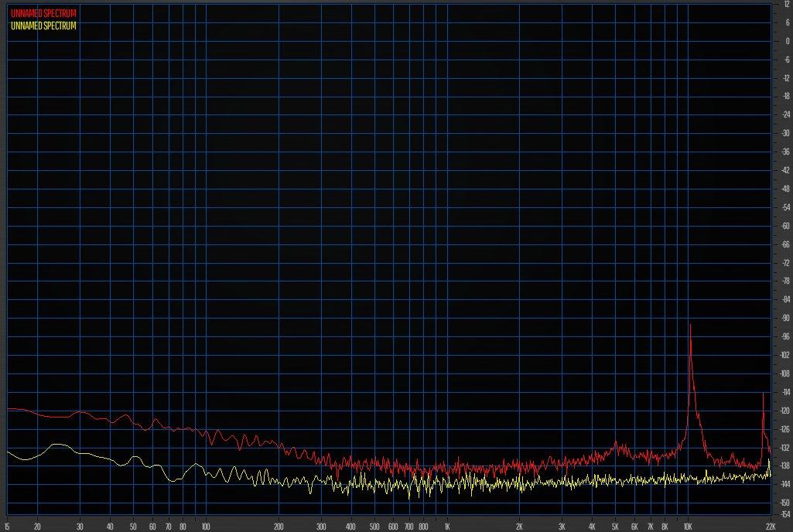
Task: Click the -108 dB level label
Action: (786, 373)
